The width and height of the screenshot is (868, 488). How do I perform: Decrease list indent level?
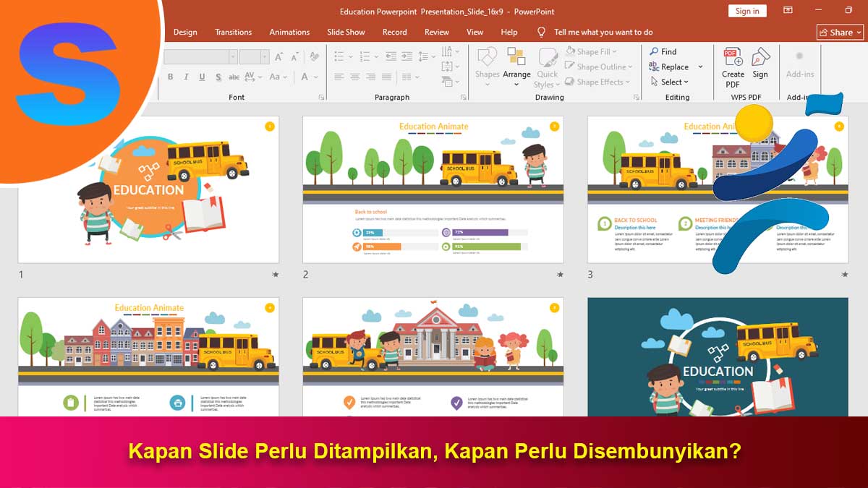tap(391, 56)
